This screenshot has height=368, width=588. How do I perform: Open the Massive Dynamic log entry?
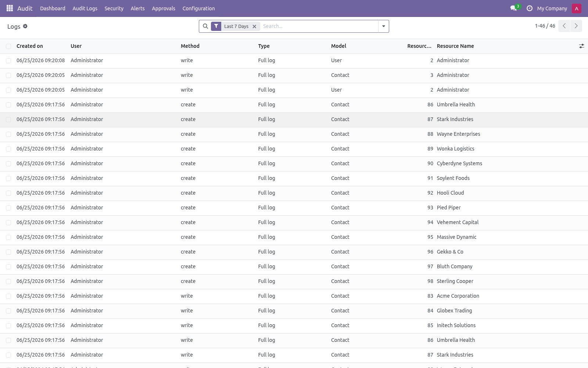294,237
